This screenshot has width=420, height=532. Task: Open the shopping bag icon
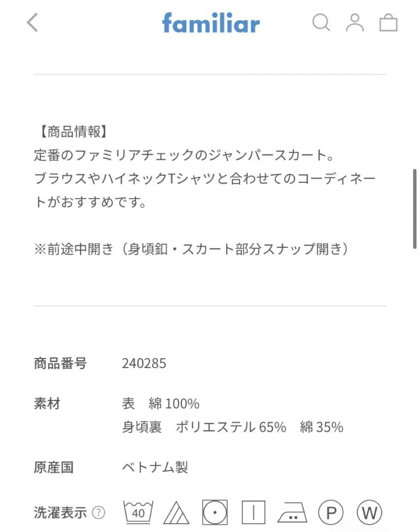pyautogui.click(x=388, y=23)
